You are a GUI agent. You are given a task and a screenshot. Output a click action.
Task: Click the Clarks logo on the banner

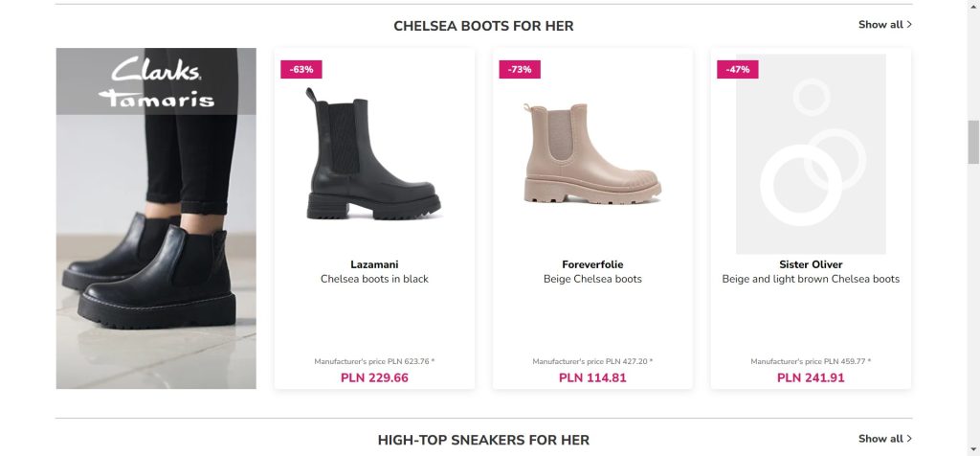[156, 70]
